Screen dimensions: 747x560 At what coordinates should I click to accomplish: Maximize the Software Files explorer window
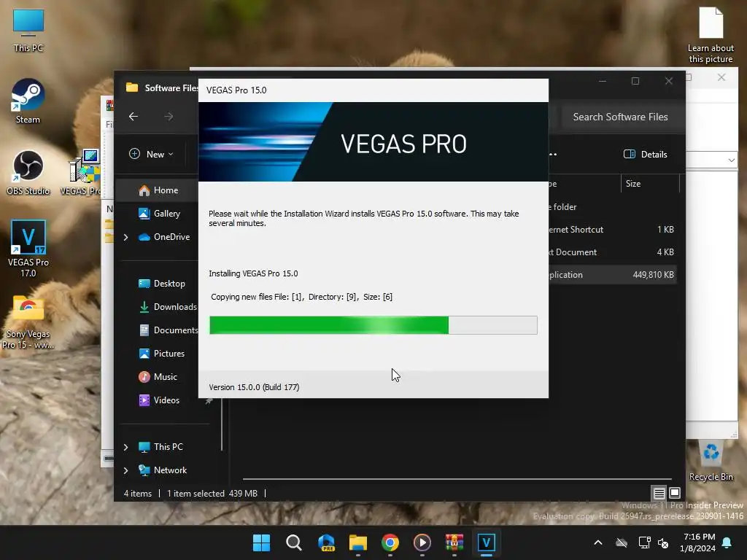click(x=635, y=81)
